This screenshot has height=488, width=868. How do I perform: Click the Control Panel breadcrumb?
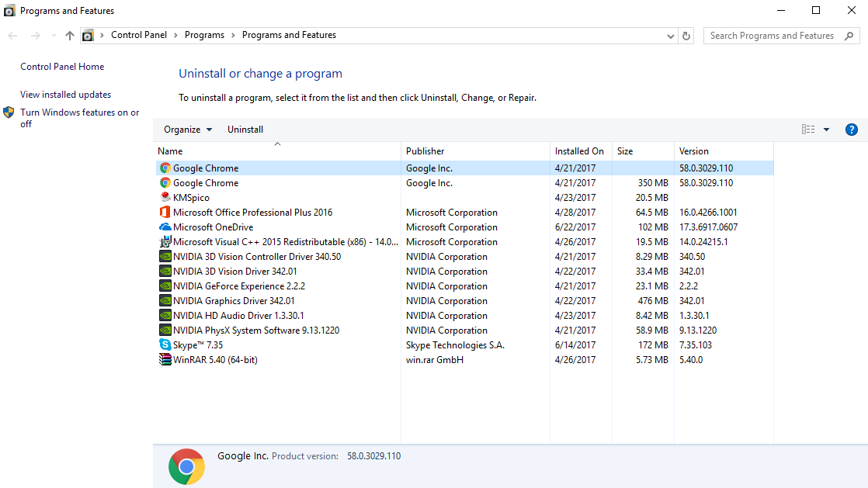[x=139, y=35]
